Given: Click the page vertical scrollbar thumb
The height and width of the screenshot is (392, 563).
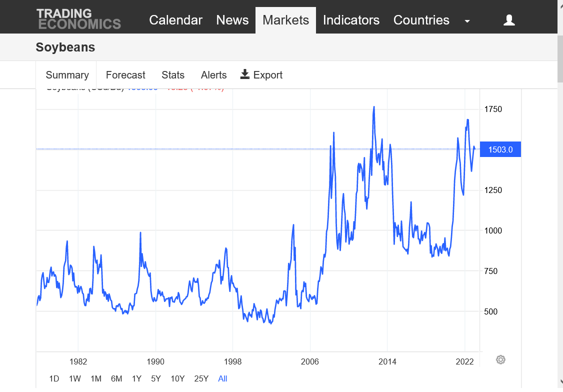Looking at the screenshot, I should pyautogui.click(x=560, y=58).
